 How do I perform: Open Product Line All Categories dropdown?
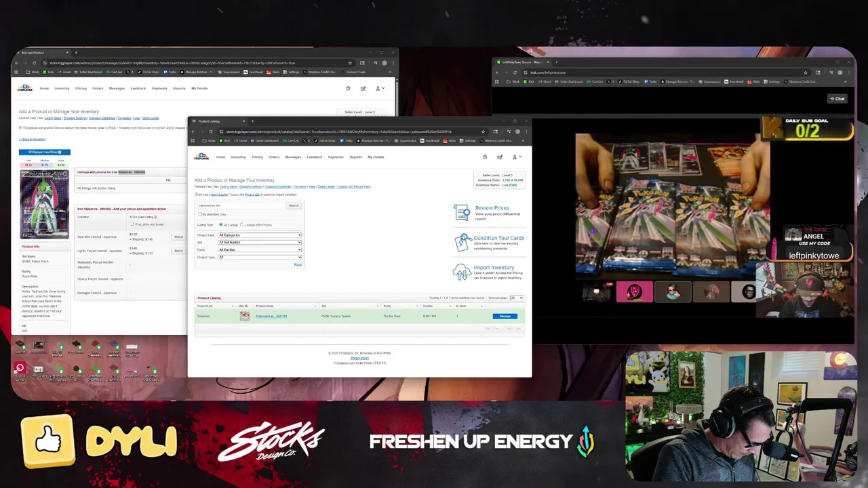pos(260,235)
